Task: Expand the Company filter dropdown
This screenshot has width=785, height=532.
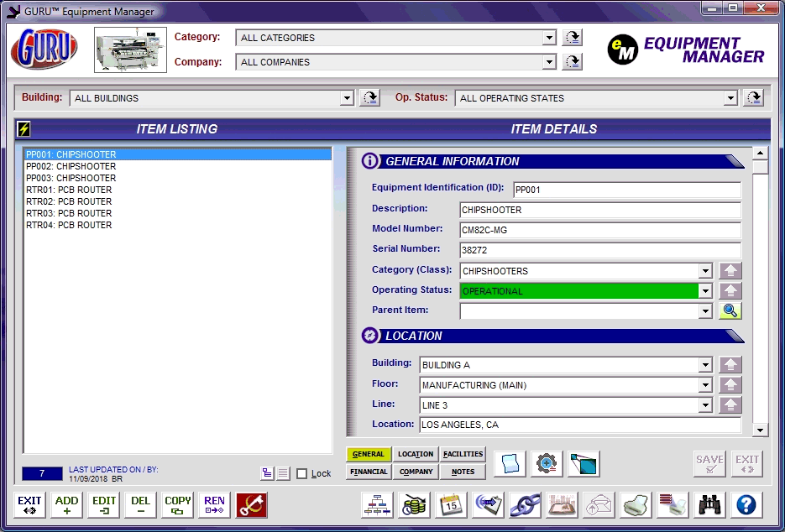Action: coord(549,62)
